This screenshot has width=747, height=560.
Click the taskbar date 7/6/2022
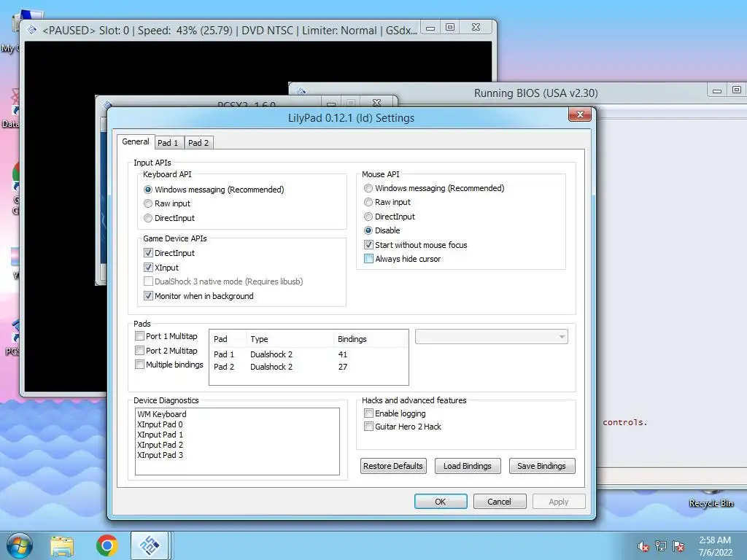pyautogui.click(x=715, y=553)
